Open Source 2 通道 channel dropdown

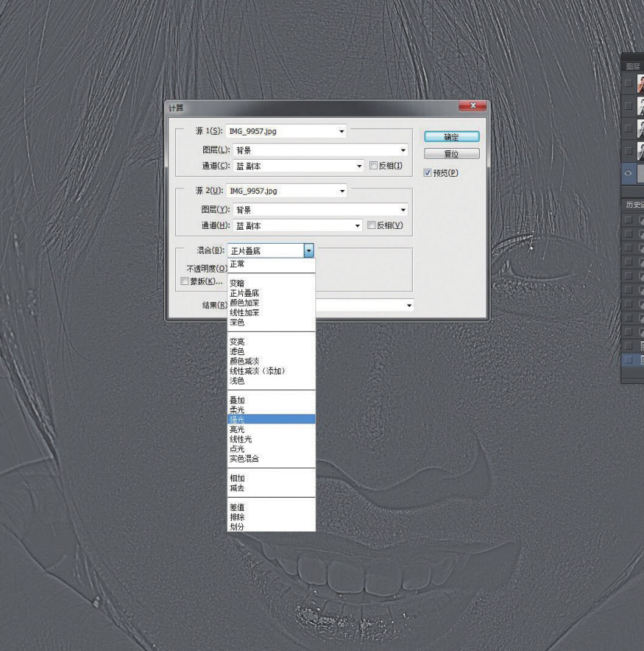pyautogui.click(x=359, y=226)
